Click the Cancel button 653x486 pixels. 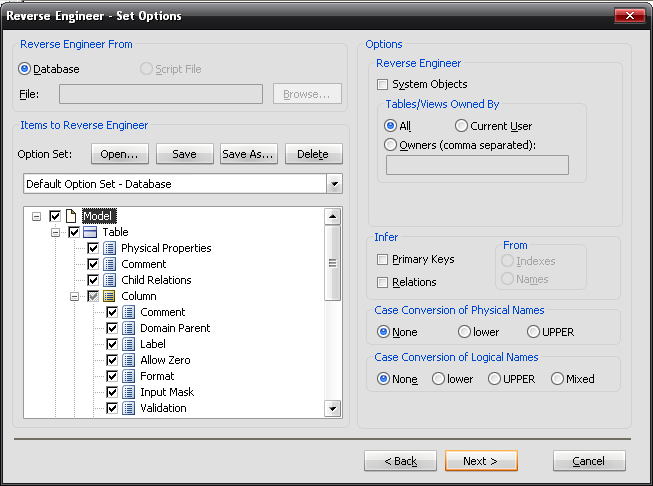pos(589,461)
